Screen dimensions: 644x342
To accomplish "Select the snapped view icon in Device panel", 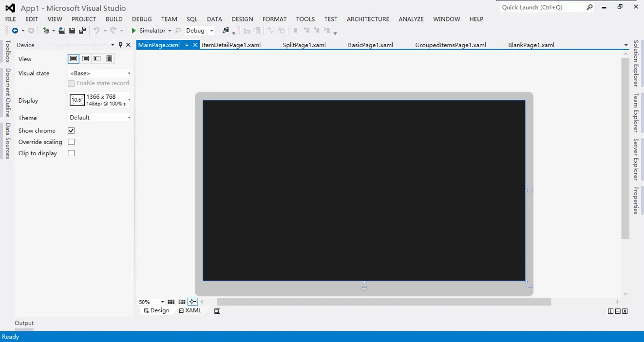I will coord(97,59).
